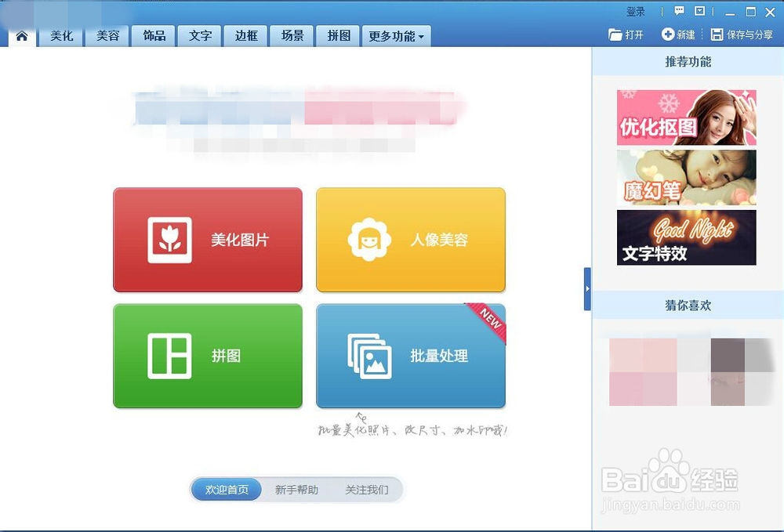The width and height of the screenshot is (784, 532).
Task: Click the 美化图片 photo beautify tile
Action: pos(207,240)
